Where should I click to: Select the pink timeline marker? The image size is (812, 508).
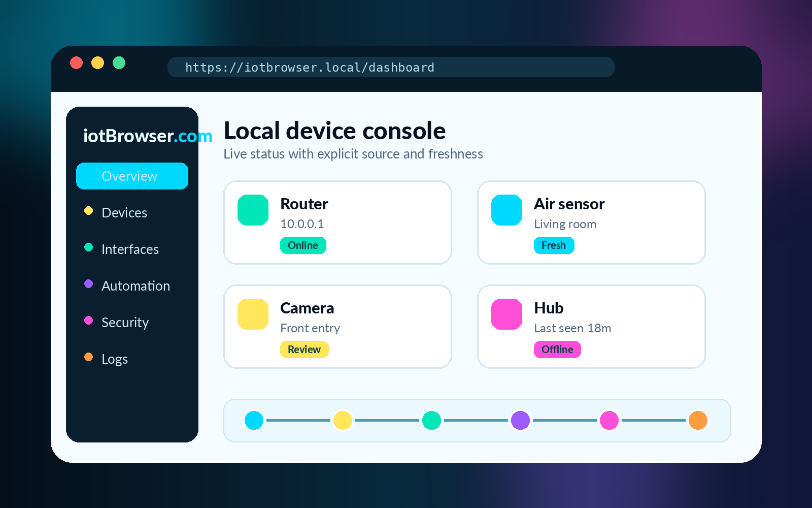[609, 420]
